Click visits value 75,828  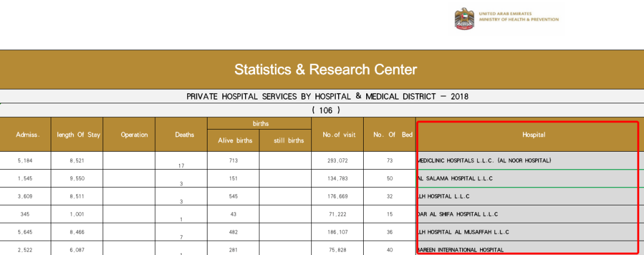tap(337, 250)
